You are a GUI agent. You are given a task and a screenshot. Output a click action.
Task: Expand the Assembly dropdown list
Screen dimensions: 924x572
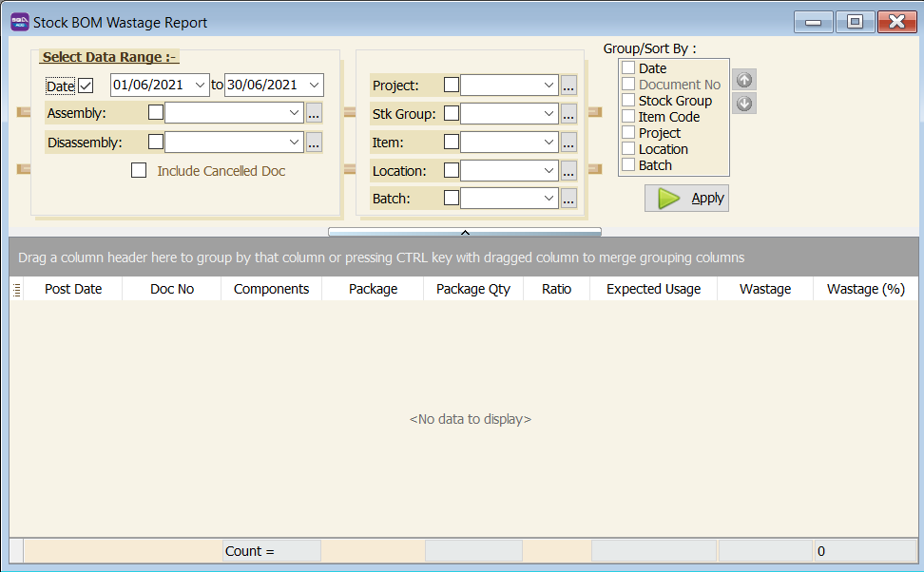tap(293, 113)
